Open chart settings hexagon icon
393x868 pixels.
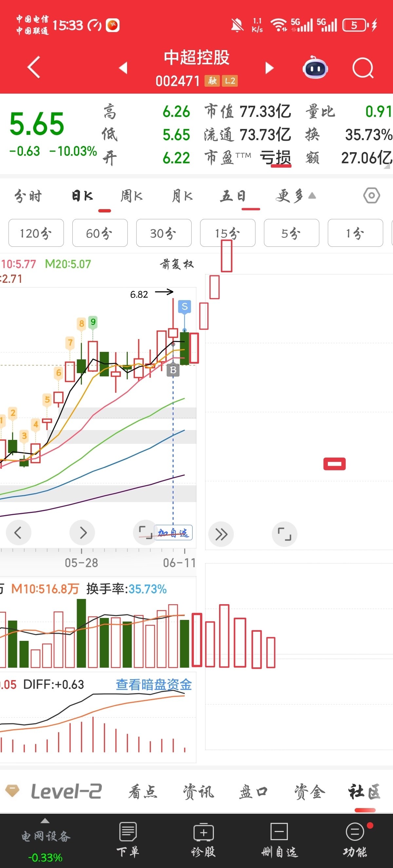371,195
